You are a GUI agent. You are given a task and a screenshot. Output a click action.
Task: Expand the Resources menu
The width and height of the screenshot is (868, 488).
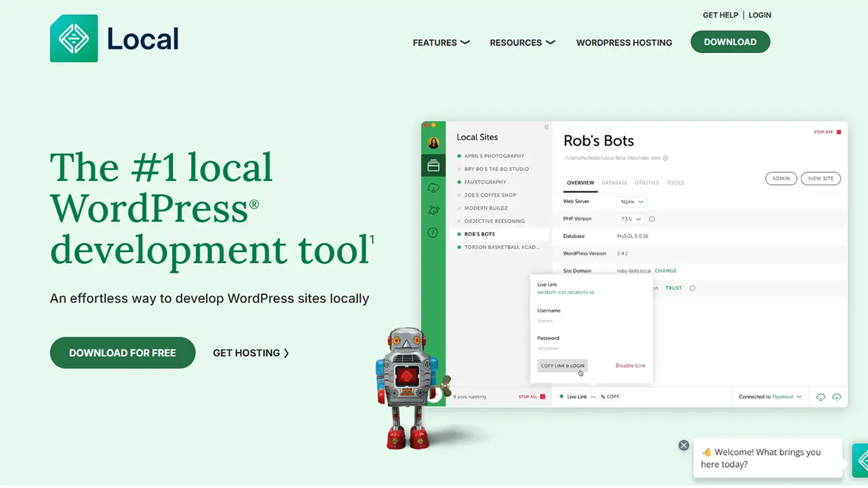pos(522,43)
